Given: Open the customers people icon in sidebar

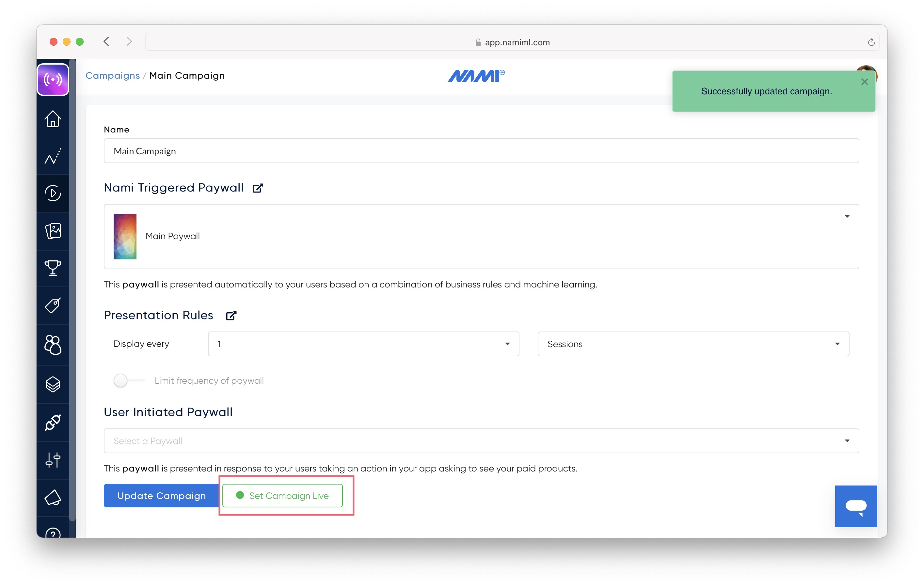Looking at the screenshot, I should (x=53, y=345).
